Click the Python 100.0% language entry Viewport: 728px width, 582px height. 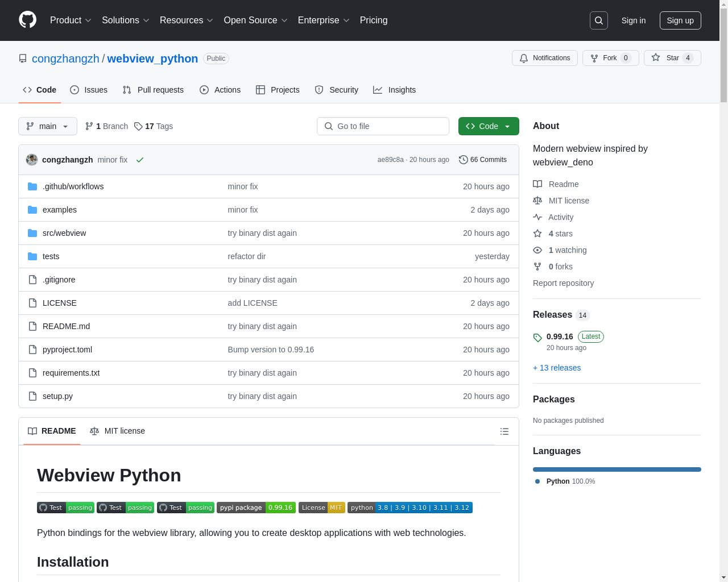tap(565, 481)
